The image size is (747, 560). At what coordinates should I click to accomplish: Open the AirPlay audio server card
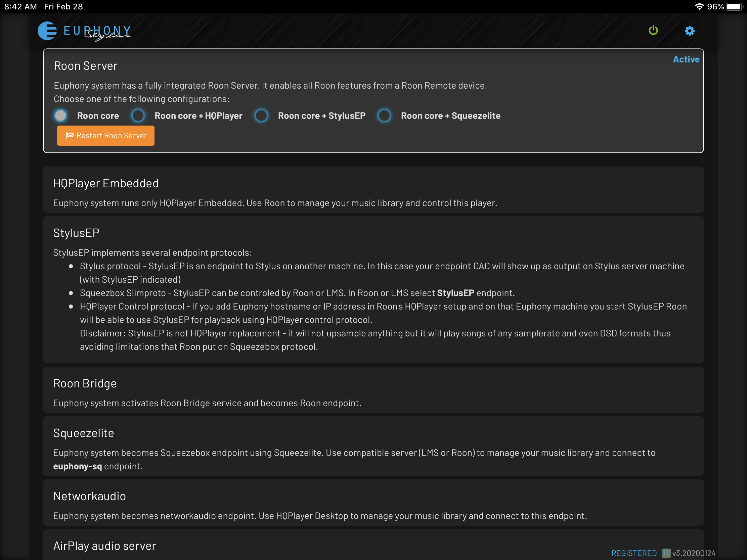(x=373, y=545)
